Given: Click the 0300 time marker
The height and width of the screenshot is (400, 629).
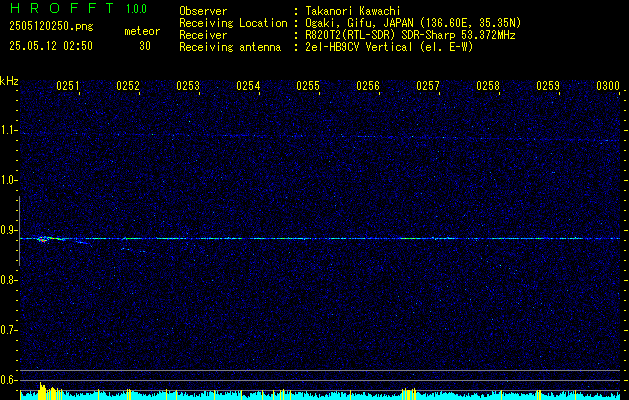Looking at the screenshot, I should point(608,86).
